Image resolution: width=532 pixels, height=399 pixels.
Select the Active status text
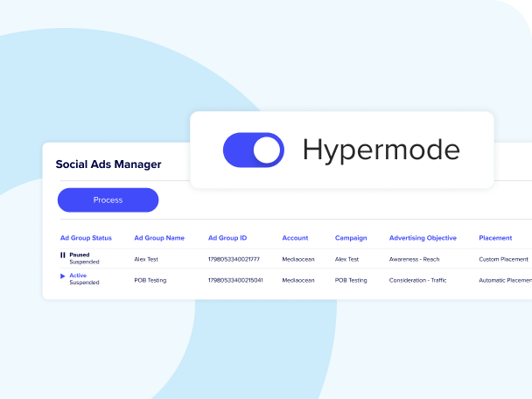(78, 275)
